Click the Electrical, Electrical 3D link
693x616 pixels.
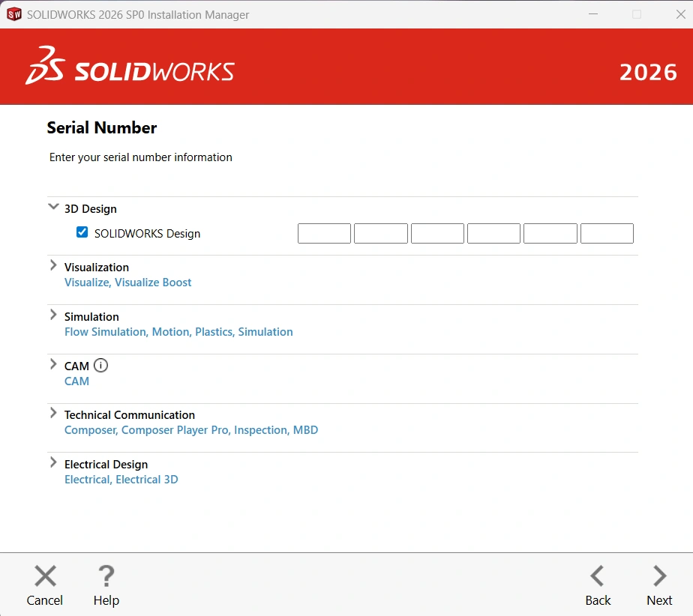coord(121,479)
